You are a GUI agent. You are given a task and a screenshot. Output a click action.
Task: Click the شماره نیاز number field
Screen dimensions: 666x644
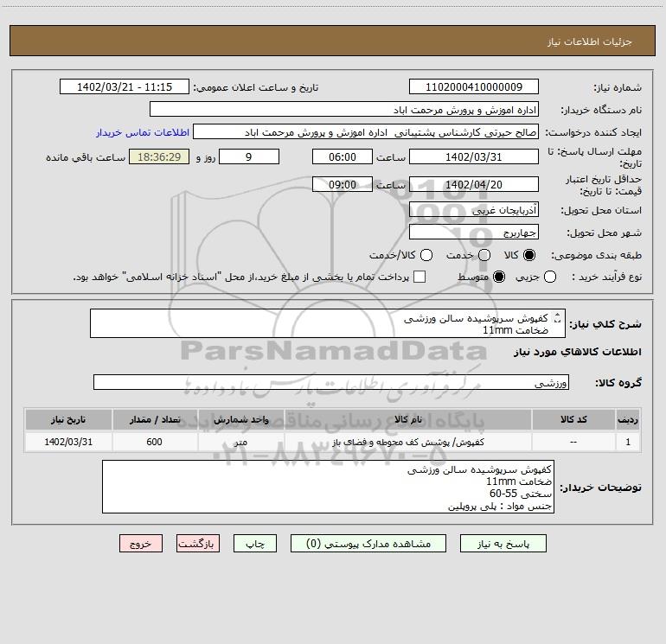(474, 86)
